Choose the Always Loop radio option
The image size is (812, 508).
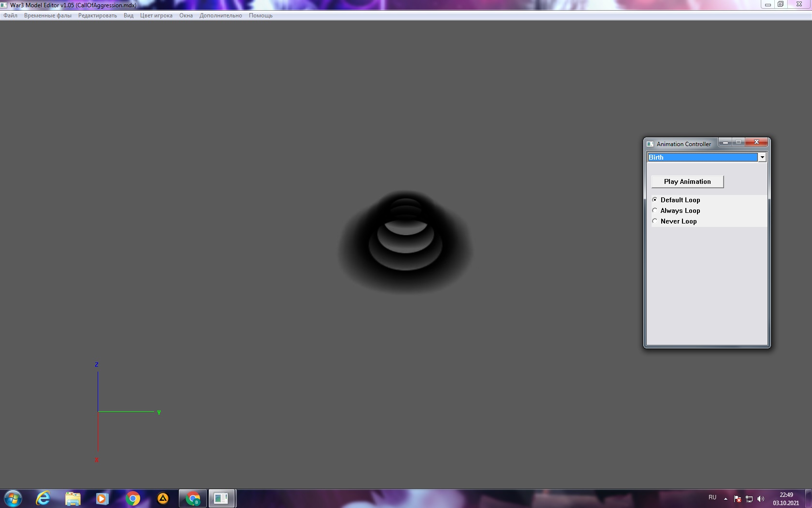pos(655,210)
